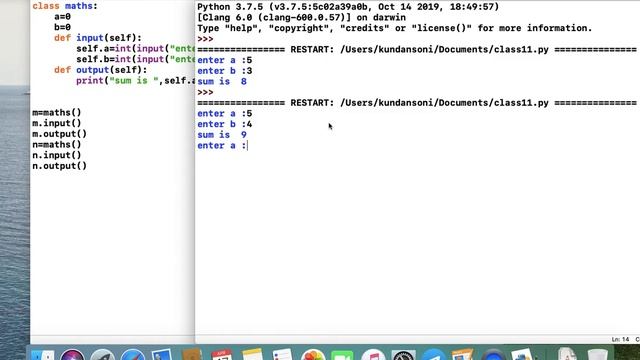Click the pending 'enter a :' input prompt
This screenshot has width=640, height=360.
(222, 146)
